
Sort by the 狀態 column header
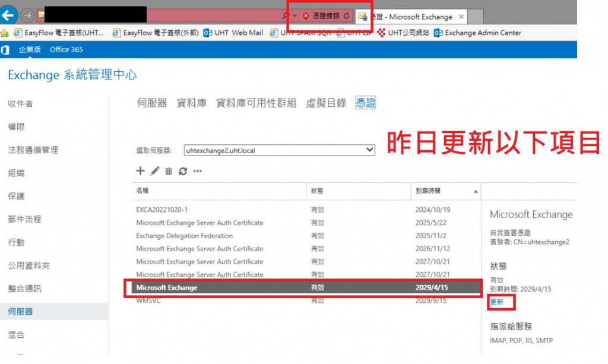point(358,191)
